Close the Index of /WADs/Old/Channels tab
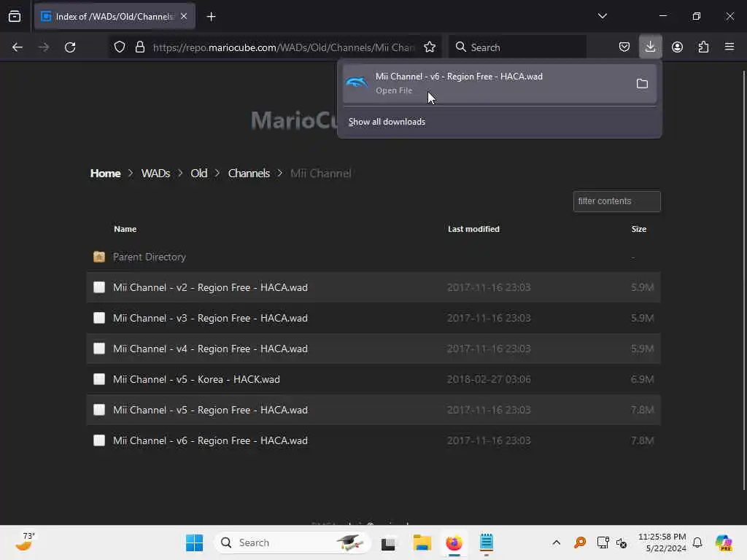 184,17
